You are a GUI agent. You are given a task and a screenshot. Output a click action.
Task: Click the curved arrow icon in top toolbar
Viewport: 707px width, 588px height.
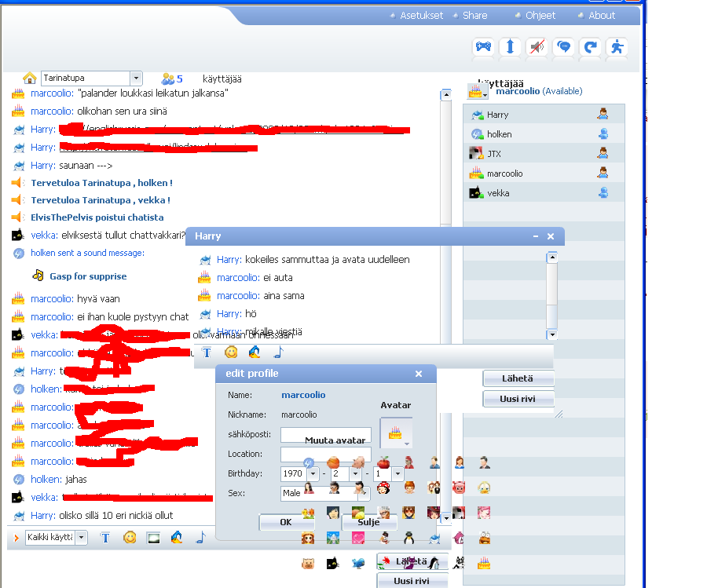(590, 48)
